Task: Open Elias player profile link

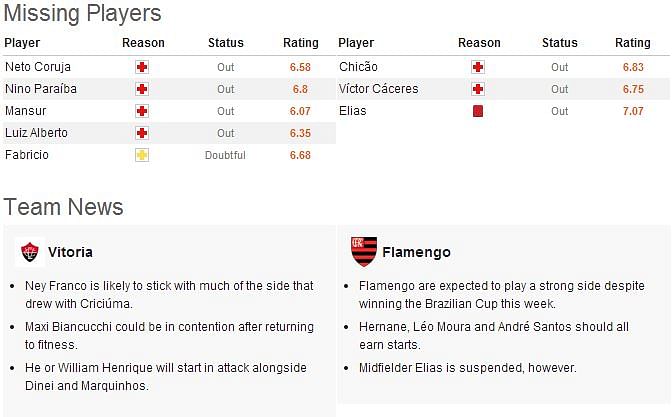Action: coord(353,111)
